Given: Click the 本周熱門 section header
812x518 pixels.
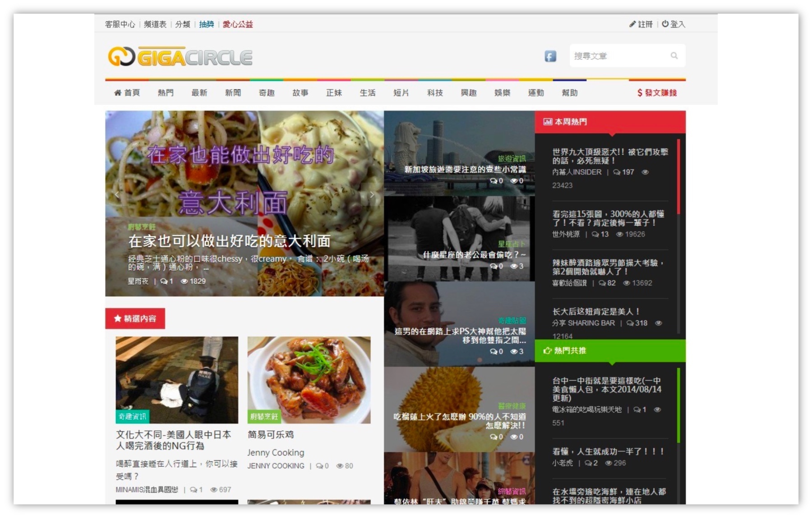Looking at the screenshot, I should [x=610, y=122].
